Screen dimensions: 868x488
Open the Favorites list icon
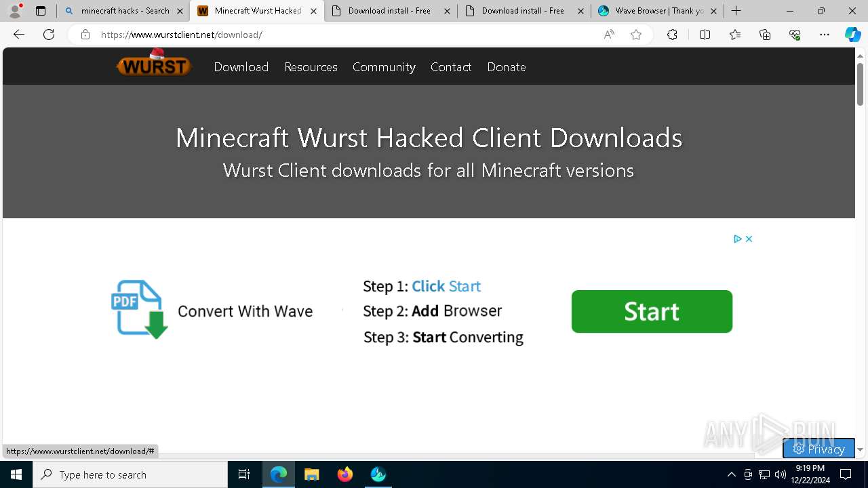click(x=735, y=35)
